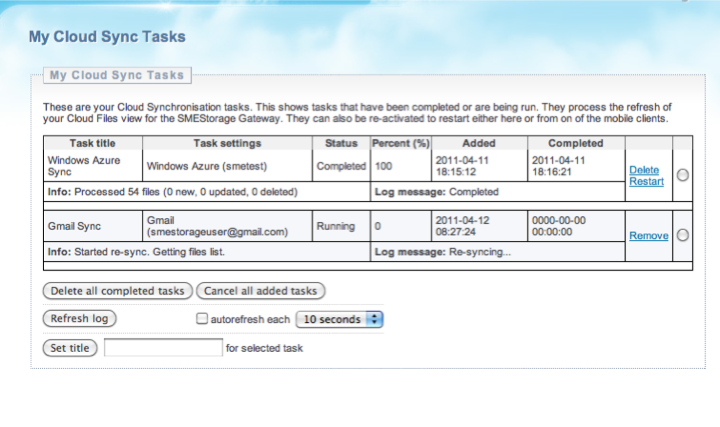Viewport: 720px width, 427px height.
Task: Click the Delete link for Windows Azure Sync
Action: click(644, 169)
